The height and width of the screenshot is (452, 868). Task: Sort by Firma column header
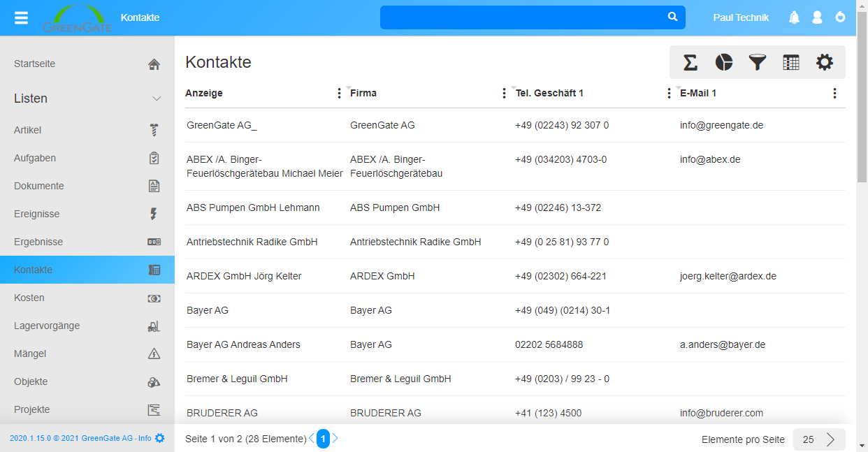[x=363, y=93]
